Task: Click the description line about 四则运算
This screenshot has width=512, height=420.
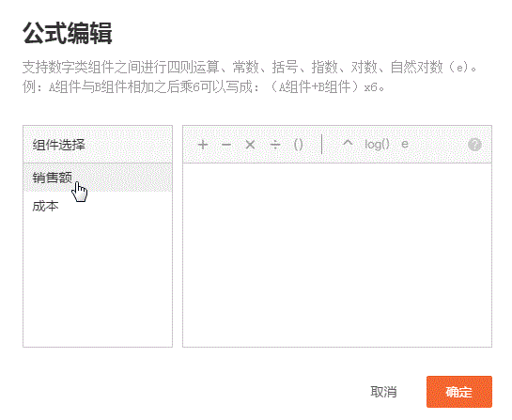Action: pyautogui.click(x=251, y=68)
